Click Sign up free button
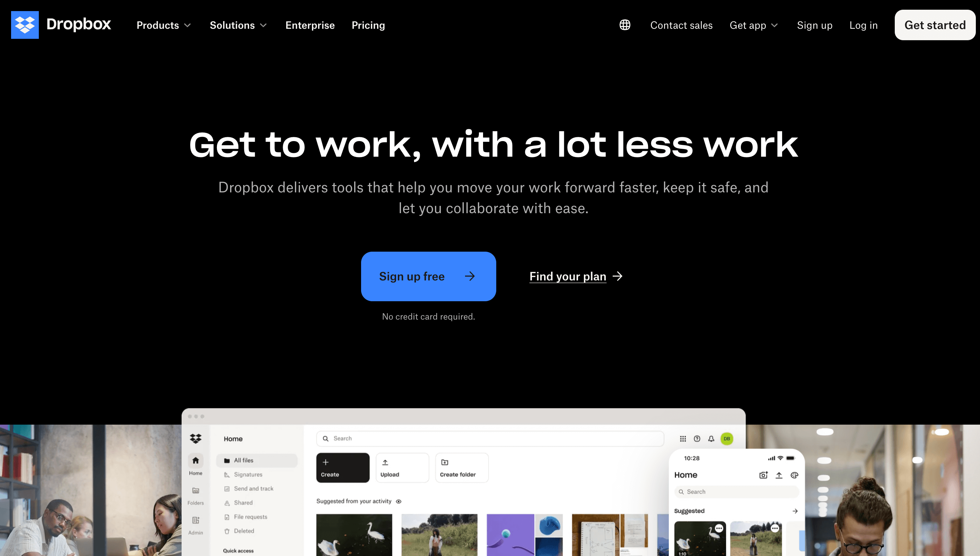The width and height of the screenshot is (980, 556). (x=428, y=276)
